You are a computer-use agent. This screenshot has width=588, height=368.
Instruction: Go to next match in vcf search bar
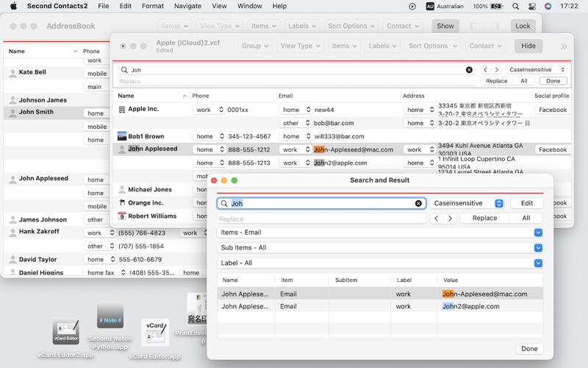[497, 70]
